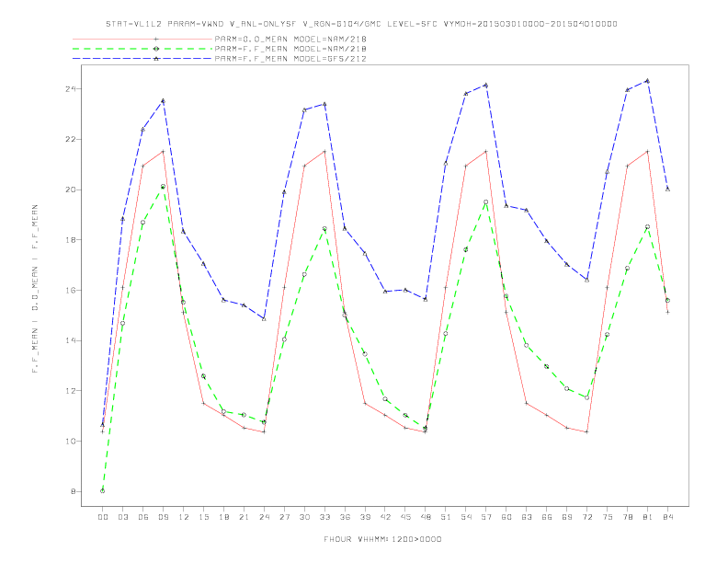Click y-axis tick label 8
Image resolution: width=728 pixels, height=563 pixels.
(x=73, y=491)
